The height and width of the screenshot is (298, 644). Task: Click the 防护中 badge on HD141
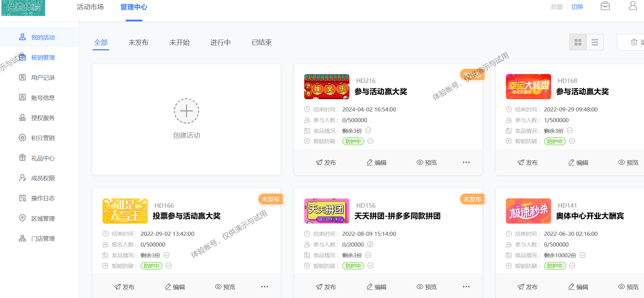click(x=555, y=266)
